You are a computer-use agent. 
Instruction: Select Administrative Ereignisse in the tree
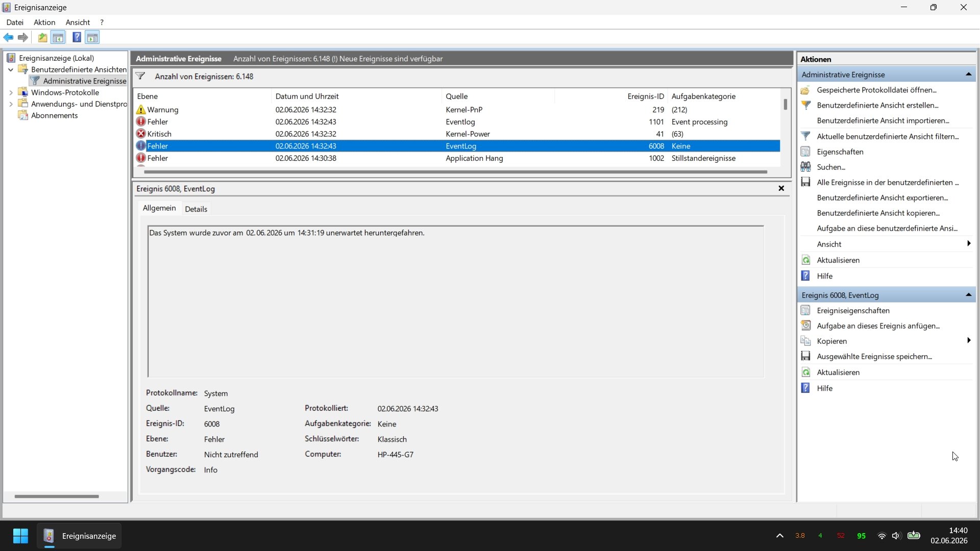point(85,81)
